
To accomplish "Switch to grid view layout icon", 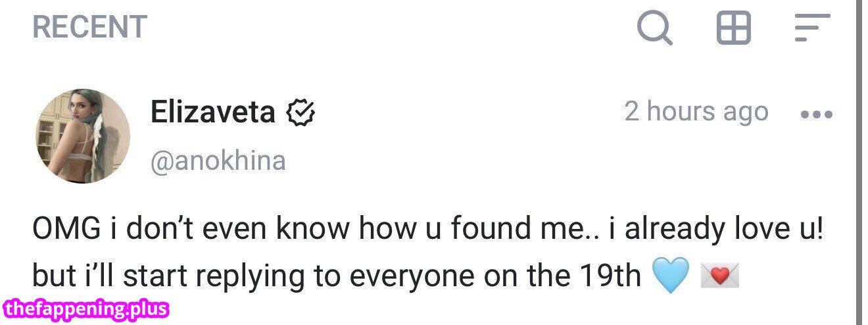I will [x=733, y=28].
